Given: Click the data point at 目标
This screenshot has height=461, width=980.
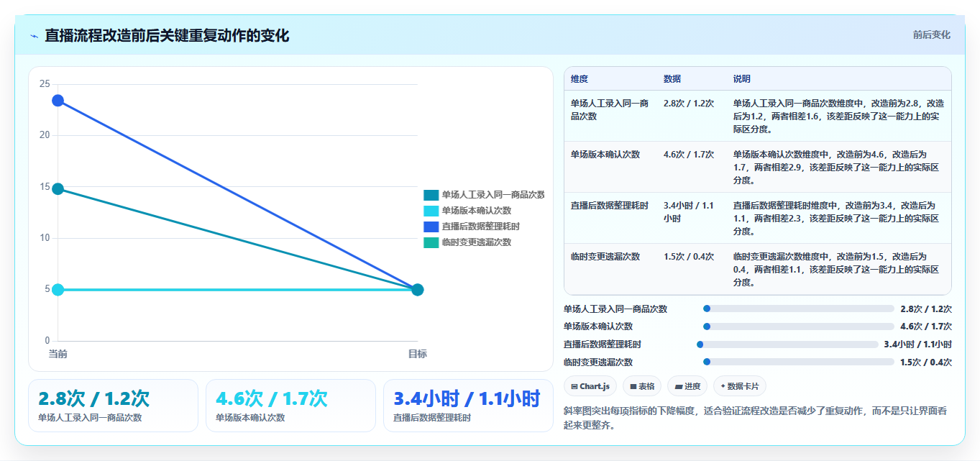Looking at the screenshot, I should (x=418, y=290).
